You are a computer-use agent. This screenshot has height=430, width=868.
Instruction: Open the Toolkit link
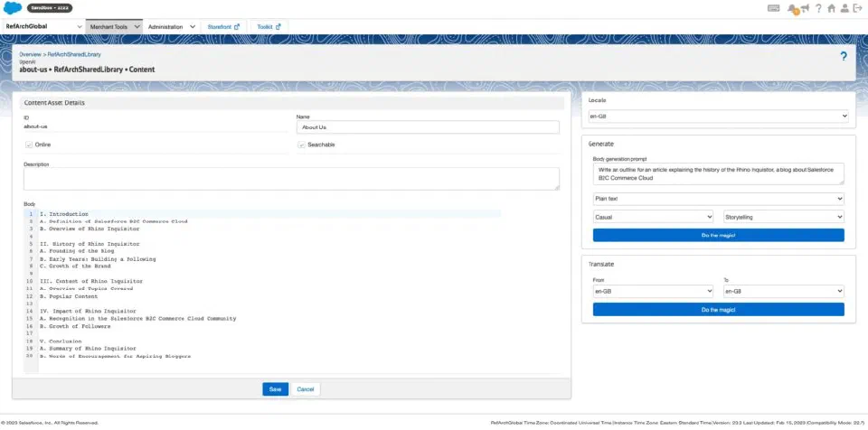[x=269, y=26]
